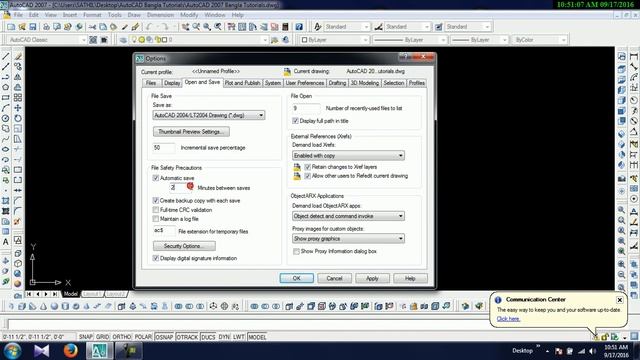Click the Fillet modify tool icon
The height and width of the screenshot is (360, 640).
click(x=18, y=211)
